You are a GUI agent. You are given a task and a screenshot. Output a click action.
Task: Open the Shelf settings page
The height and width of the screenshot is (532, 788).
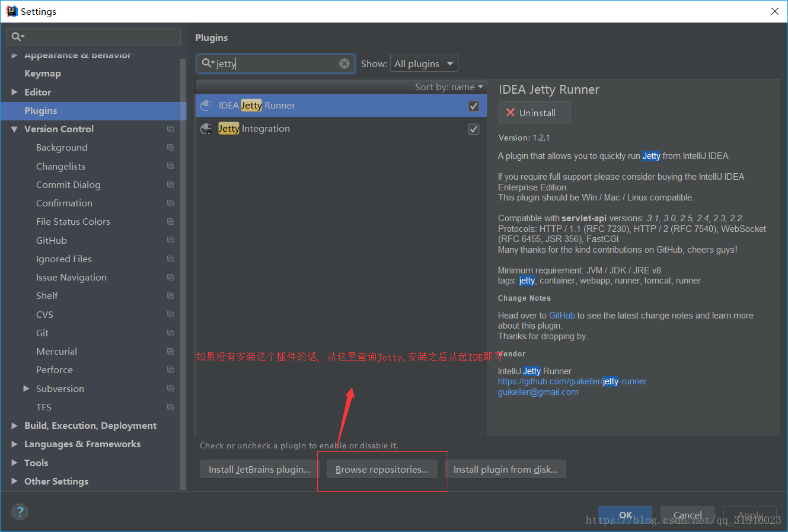point(47,295)
